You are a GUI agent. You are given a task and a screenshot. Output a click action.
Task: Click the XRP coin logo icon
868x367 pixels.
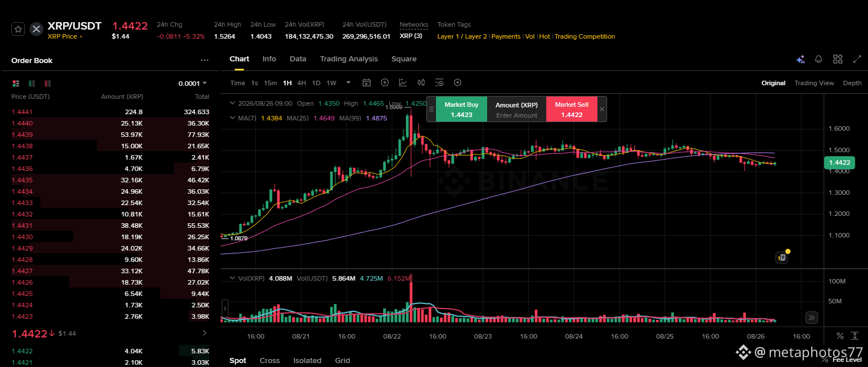pyautogui.click(x=36, y=29)
